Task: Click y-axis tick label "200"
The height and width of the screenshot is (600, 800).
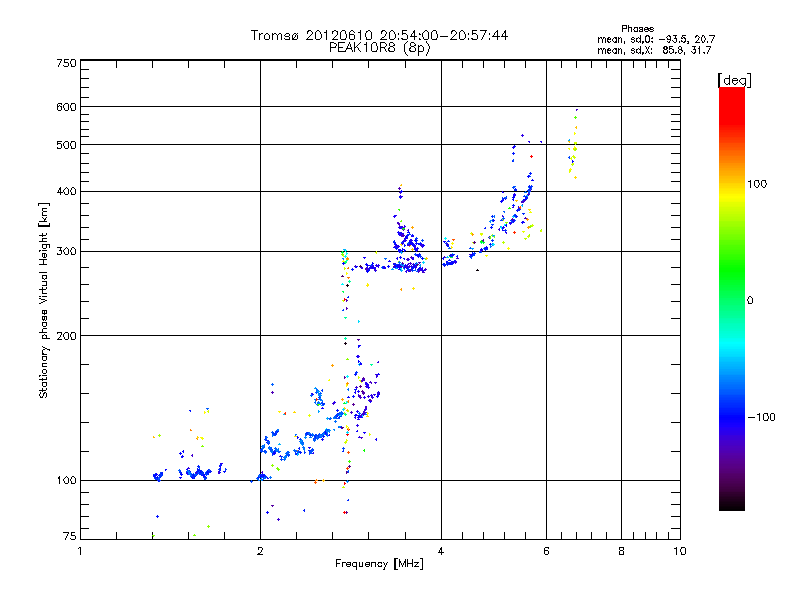Action: [x=66, y=336]
